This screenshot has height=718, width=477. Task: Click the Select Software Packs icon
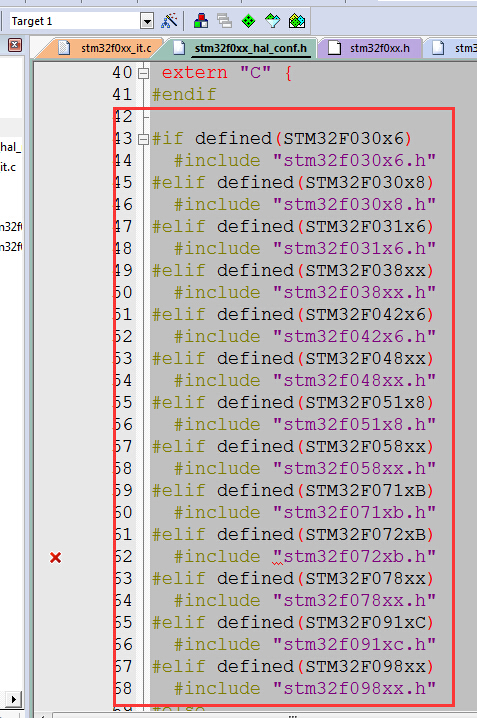272,21
